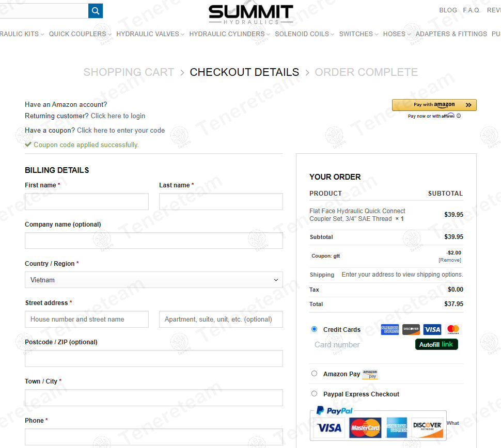The height and width of the screenshot is (448, 501).
Task: Open the Blog page
Action: (x=448, y=10)
